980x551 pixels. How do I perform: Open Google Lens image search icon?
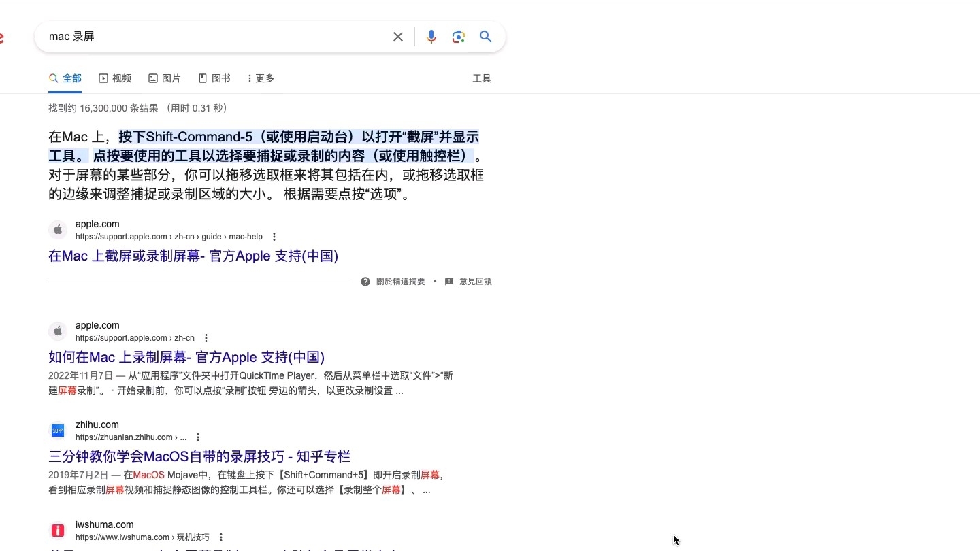click(459, 37)
